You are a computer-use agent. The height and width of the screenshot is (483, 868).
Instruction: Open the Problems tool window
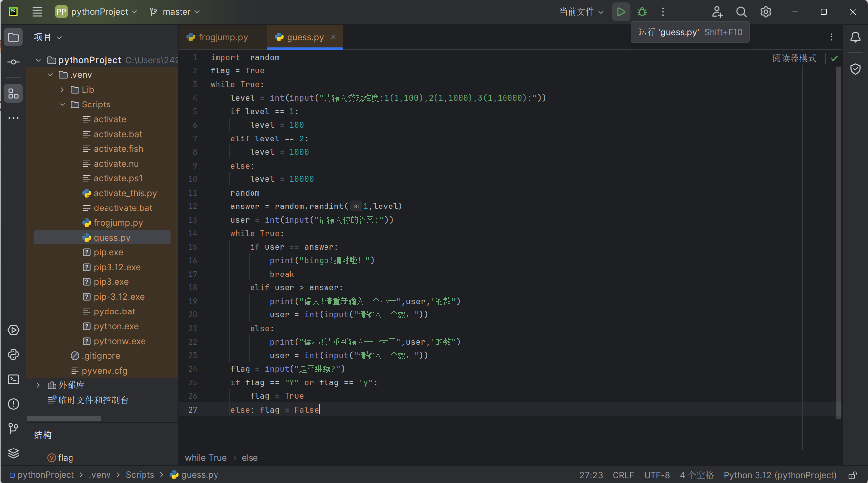pos(14,404)
